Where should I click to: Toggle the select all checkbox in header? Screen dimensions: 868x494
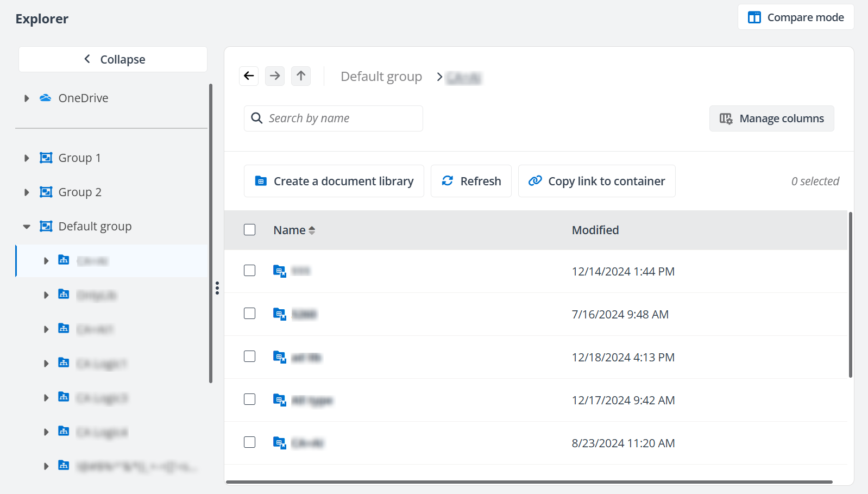(x=250, y=230)
